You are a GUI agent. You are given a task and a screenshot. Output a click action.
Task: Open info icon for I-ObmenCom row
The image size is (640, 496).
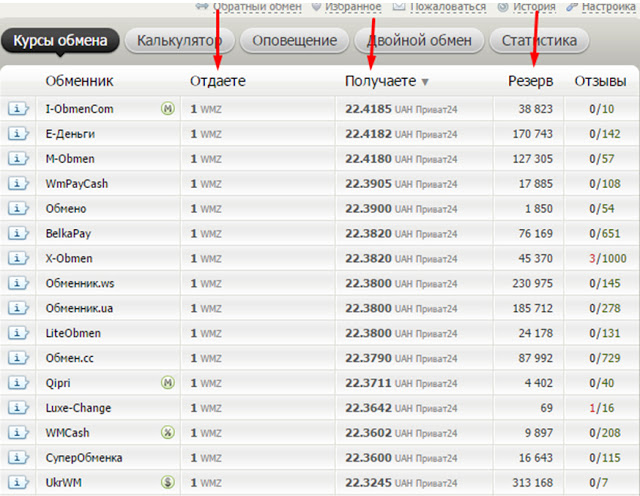(x=18, y=109)
